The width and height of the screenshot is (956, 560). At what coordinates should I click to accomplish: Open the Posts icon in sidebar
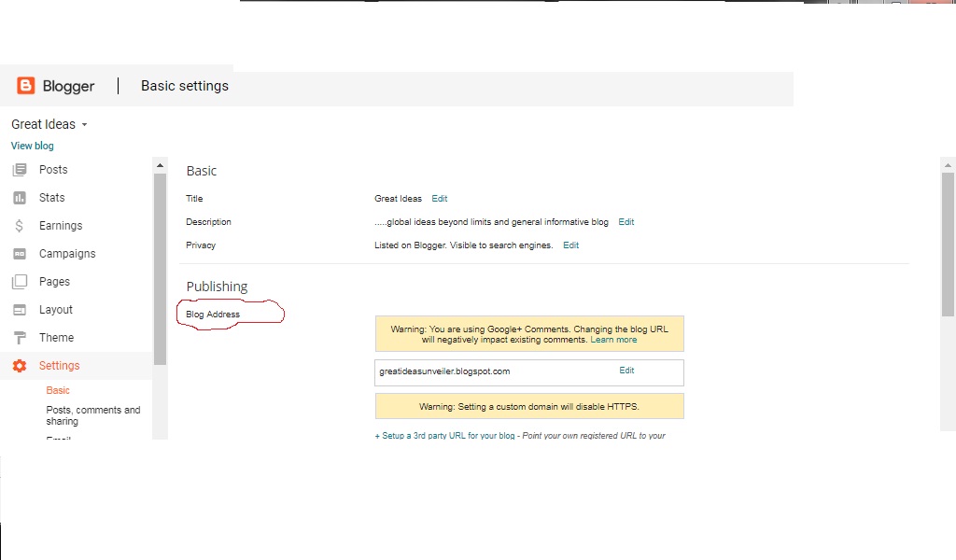[x=20, y=170]
